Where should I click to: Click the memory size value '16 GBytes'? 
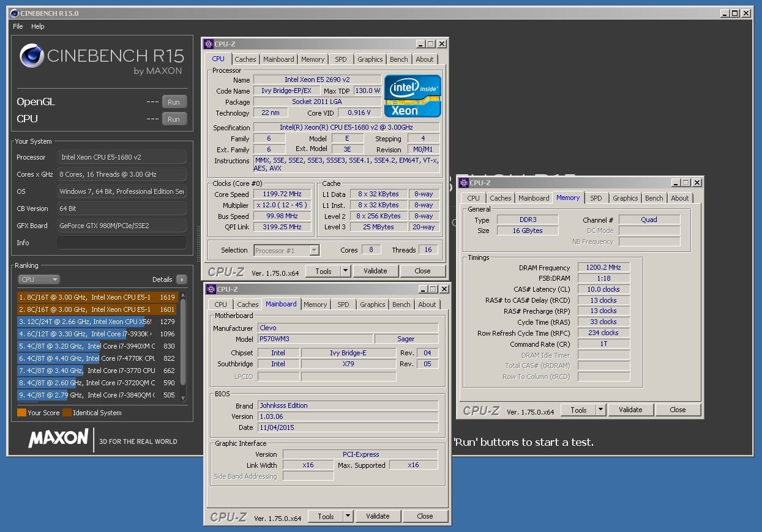point(527,231)
